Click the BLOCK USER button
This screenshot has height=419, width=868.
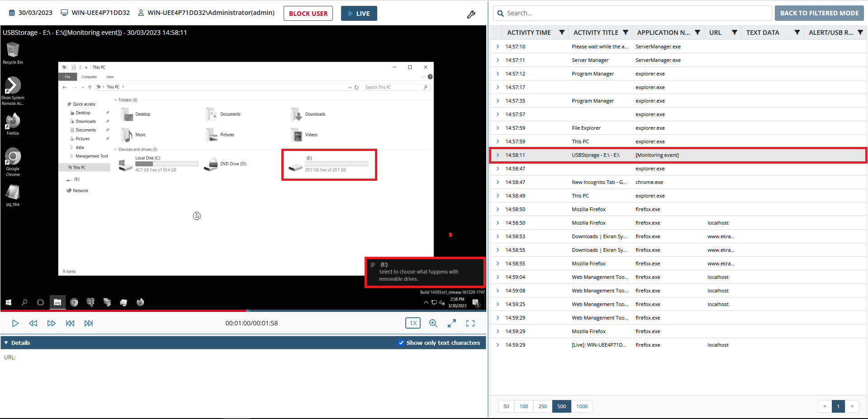(x=308, y=13)
